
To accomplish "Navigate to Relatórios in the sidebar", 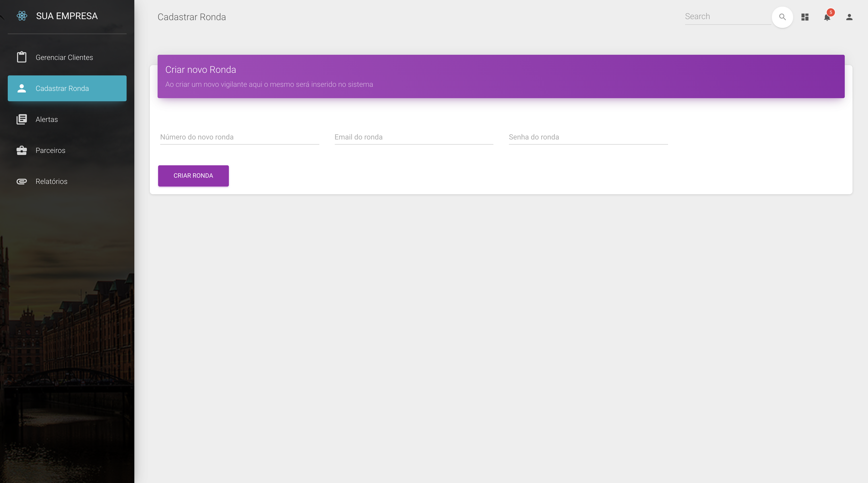I will coord(51,181).
